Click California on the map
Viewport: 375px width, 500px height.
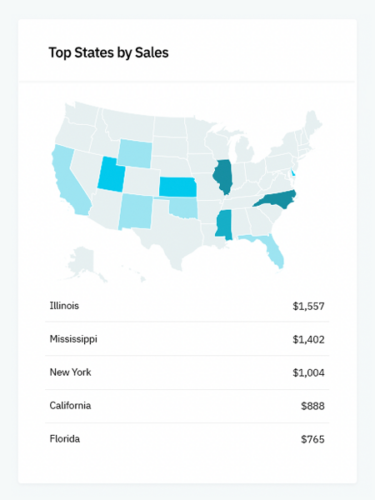pos(68,180)
